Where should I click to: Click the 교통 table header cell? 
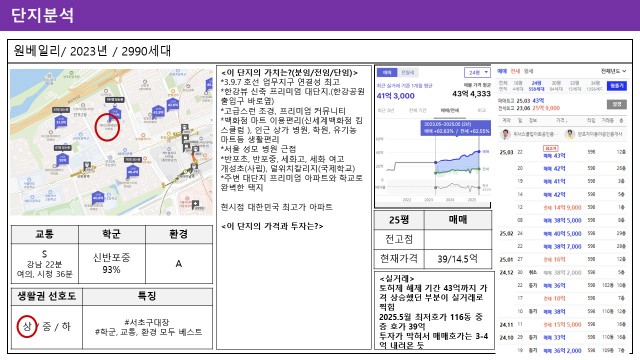(44, 234)
